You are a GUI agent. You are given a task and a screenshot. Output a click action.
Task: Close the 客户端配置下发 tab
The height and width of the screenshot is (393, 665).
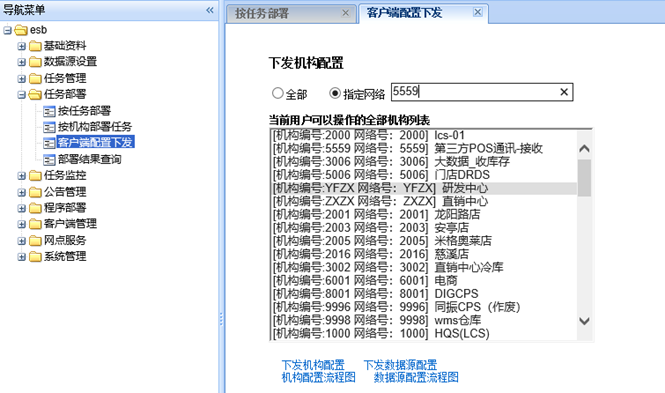click(x=478, y=12)
